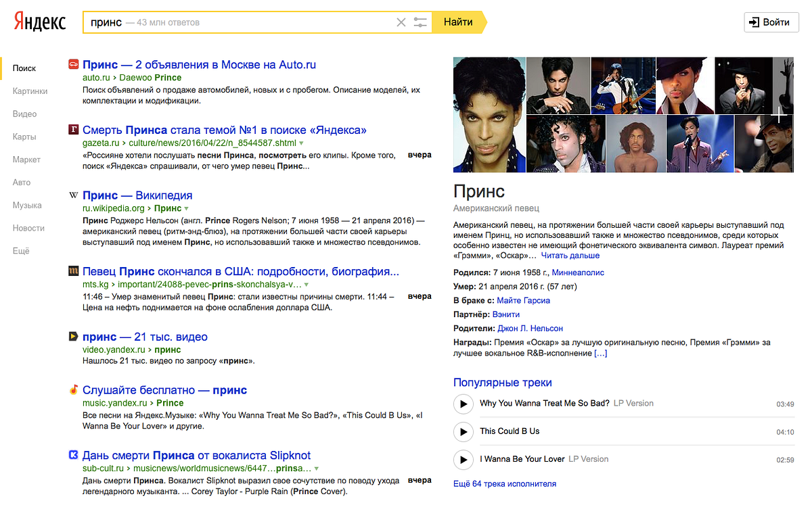Open the Prince afro hairstyle photo

(x=635, y=144)
